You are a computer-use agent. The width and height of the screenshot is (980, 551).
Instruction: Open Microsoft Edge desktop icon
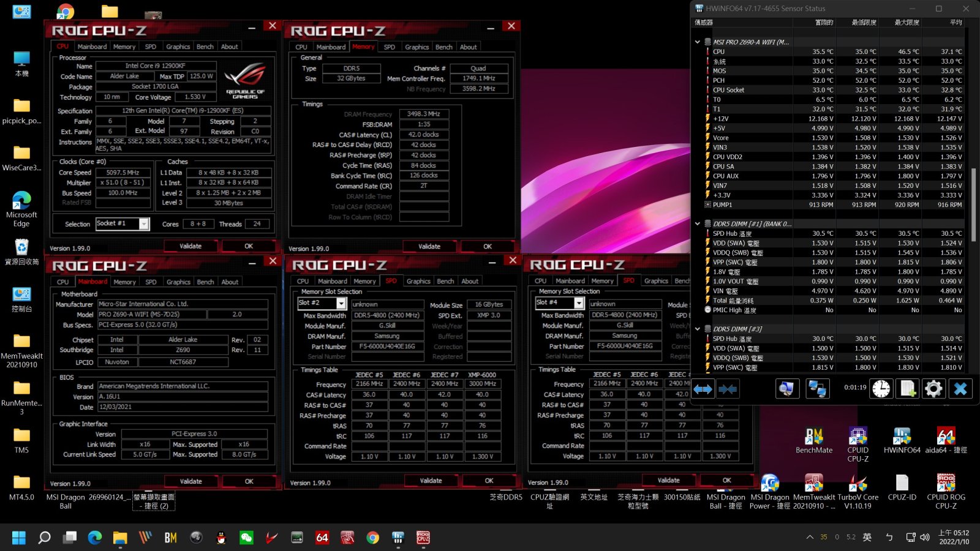click(21, 209)
